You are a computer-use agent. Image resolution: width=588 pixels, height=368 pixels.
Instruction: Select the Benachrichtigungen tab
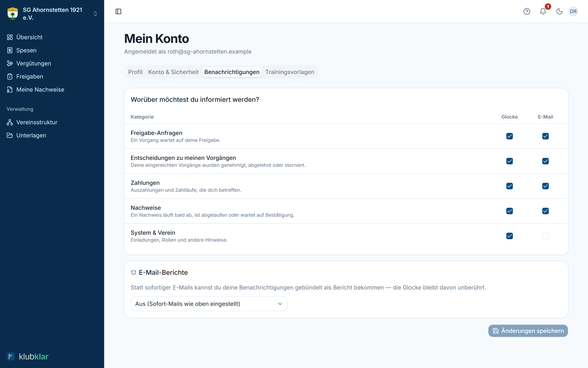pyautogui.click(x=232, y=72)
